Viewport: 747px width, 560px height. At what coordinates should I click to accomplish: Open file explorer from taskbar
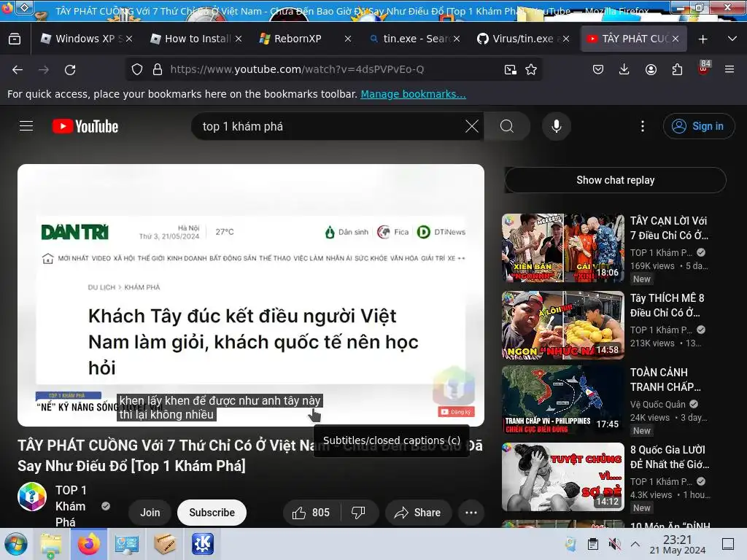[50, 544]
